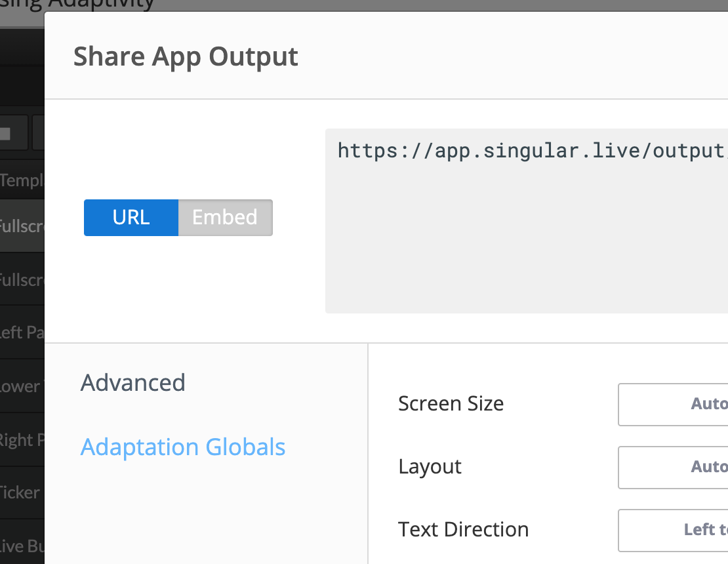Open the Text Direction dropdown

point(673,530)
